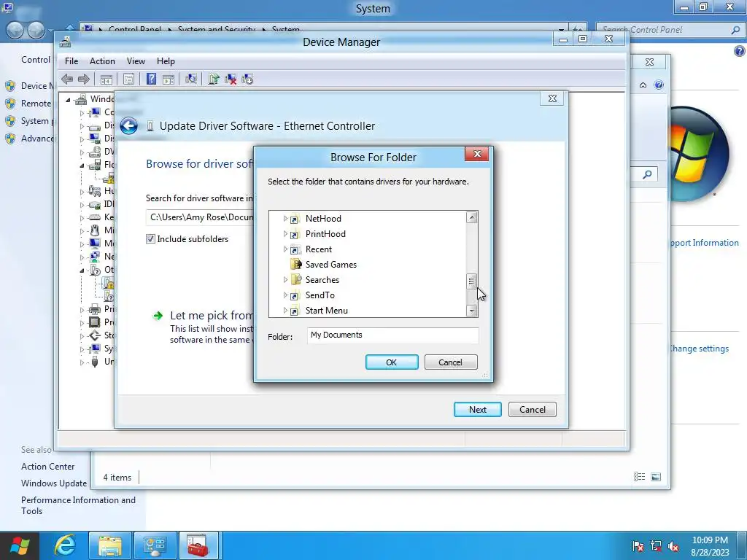Viewport: 747px width, 560px height.
Task: Click scroll up arrow in folder list
Action: (472, 217)
